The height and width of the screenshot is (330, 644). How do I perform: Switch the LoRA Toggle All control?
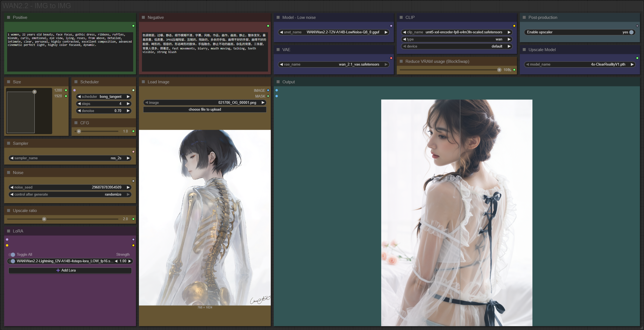click(12, 255)
